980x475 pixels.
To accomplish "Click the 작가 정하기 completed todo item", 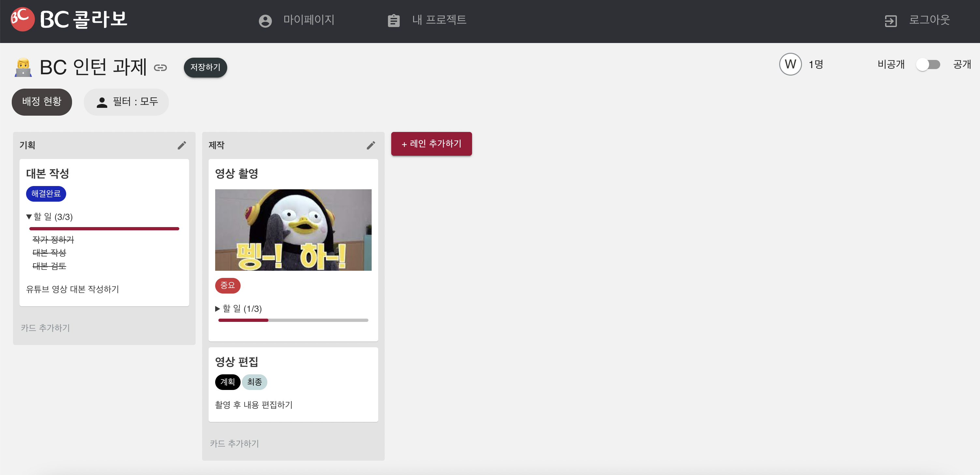I will click(53, 239).
